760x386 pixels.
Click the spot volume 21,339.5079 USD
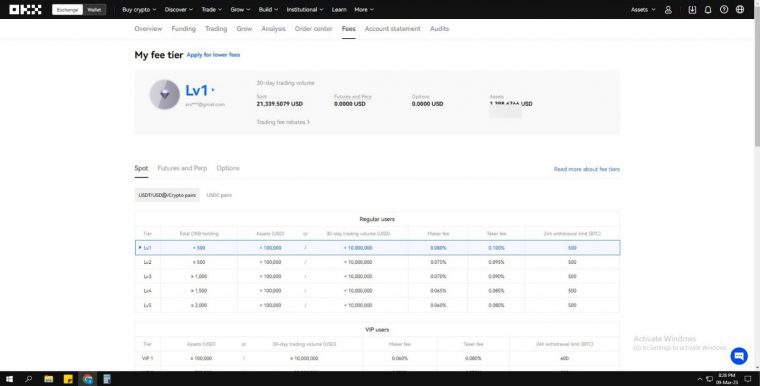280,104
